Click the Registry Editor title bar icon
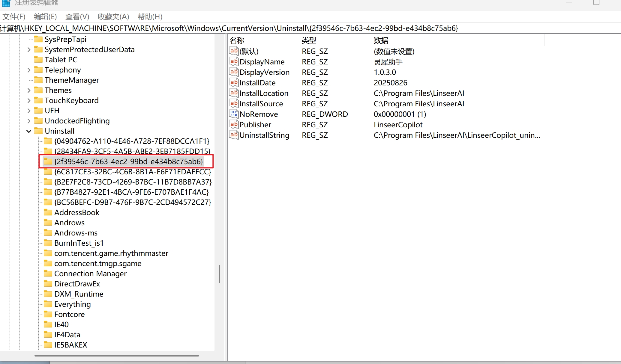 (x=6, y=3)
